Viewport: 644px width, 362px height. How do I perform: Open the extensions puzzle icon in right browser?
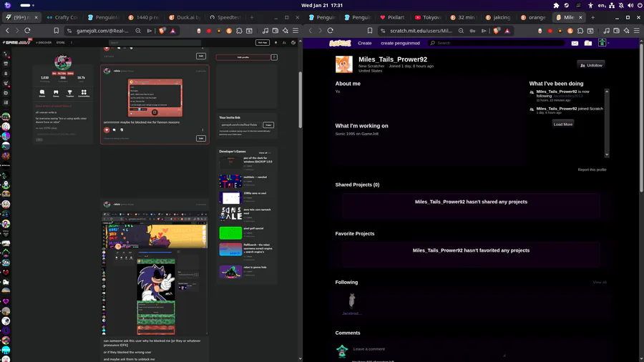coord(580,31)
